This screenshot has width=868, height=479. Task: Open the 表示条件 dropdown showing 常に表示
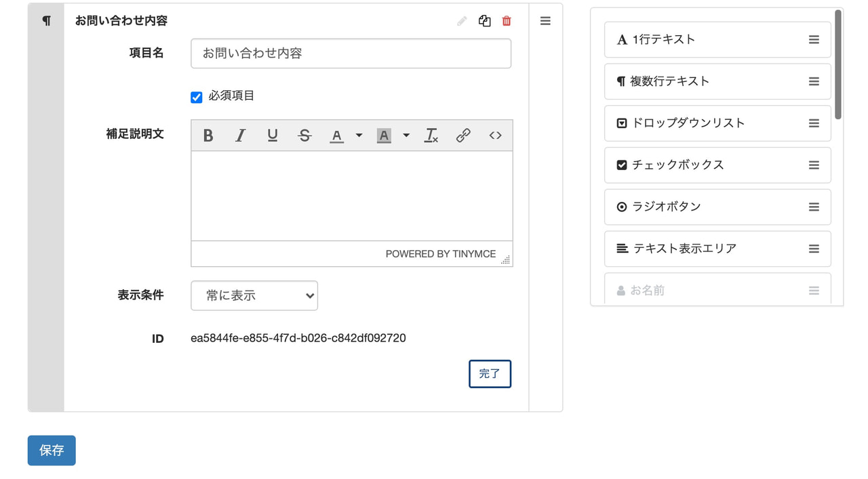coord(254,295)
